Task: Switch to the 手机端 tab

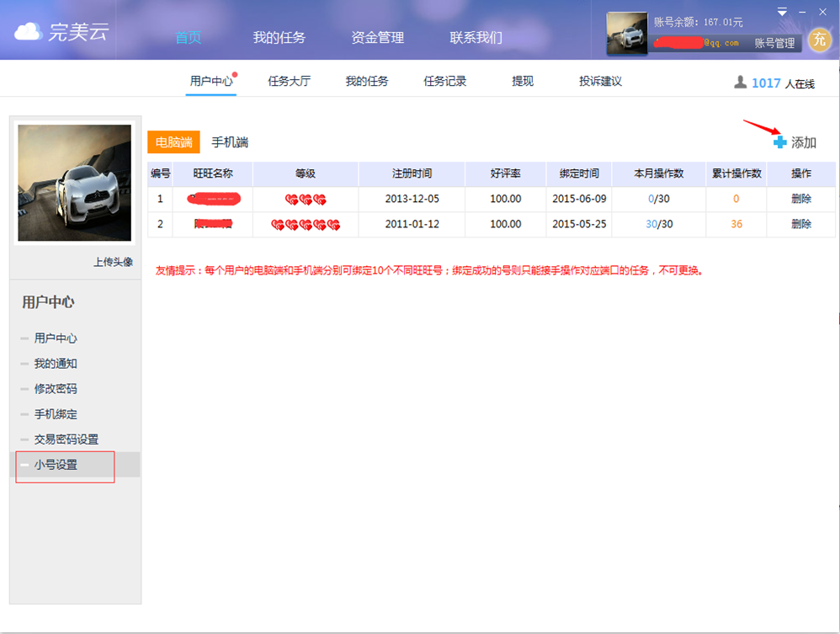Action: click(230, 142)
